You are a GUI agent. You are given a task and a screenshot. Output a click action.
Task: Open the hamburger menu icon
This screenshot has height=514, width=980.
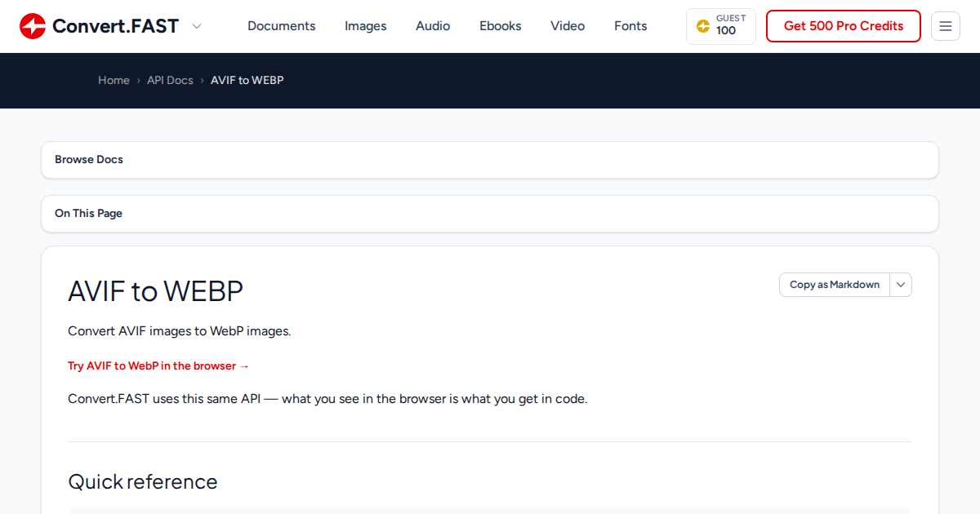point(946,26)
